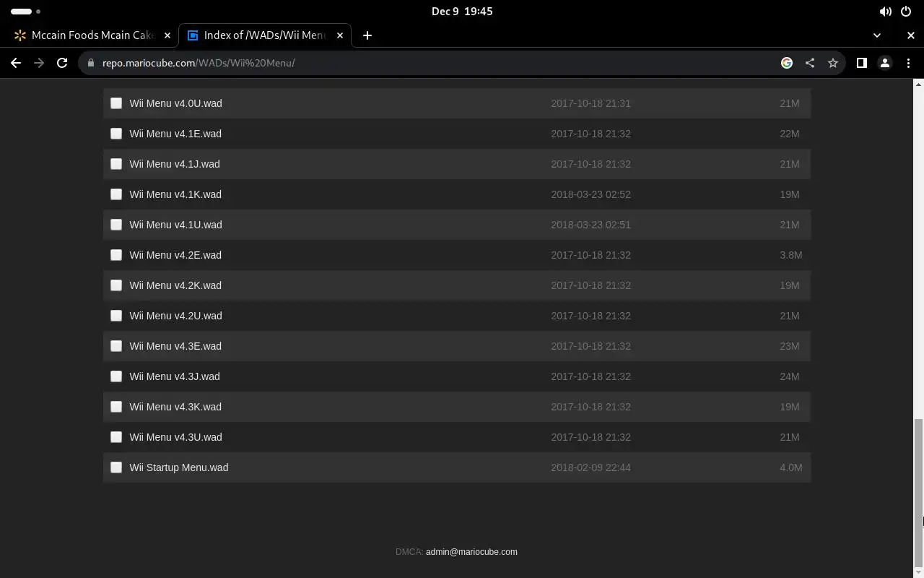
Task: Open a new browser tab
Action: pyautogui.click(x=367, y=35)
